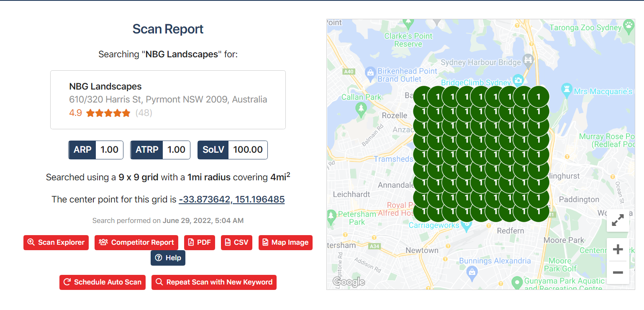Click the BridgeClimb Sydney camera icon
Screen dimensions: 644x310
pyautogui.click(x=518, y=79)
